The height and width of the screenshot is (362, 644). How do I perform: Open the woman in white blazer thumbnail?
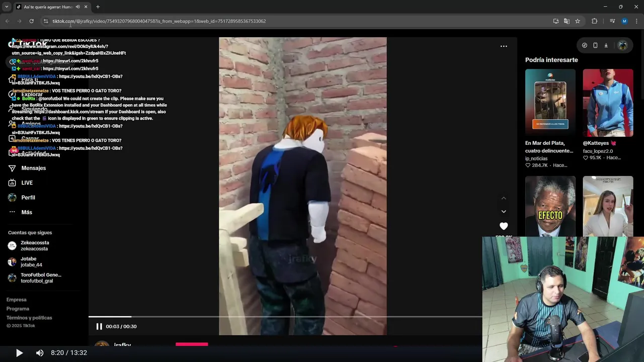click(608, 206)
